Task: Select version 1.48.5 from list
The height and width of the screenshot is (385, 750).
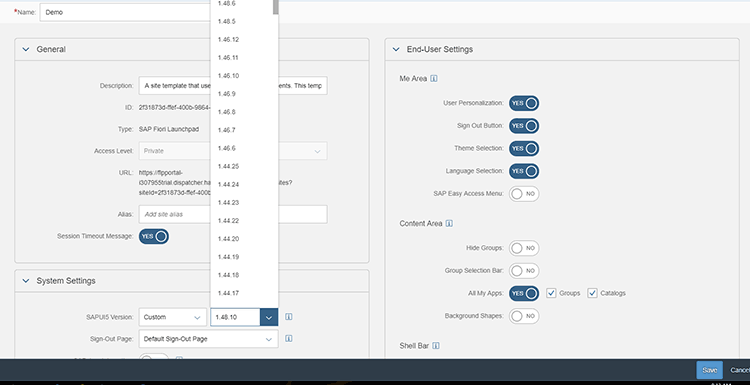Action: [x=244, y=22]
